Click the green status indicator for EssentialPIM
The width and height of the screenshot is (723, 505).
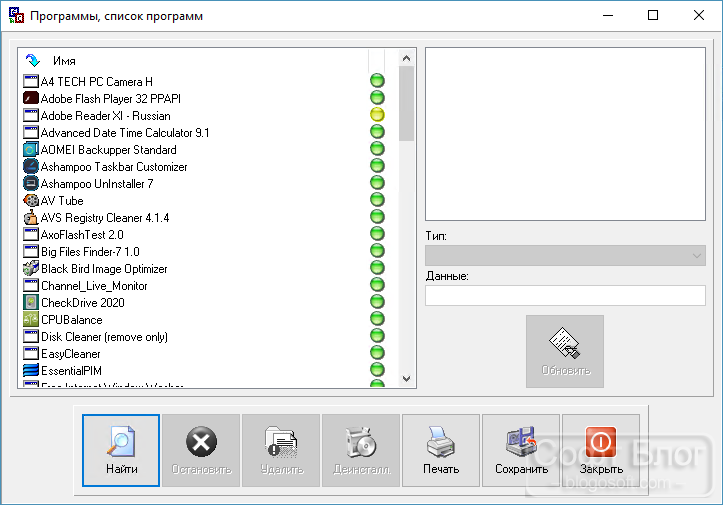377,369
